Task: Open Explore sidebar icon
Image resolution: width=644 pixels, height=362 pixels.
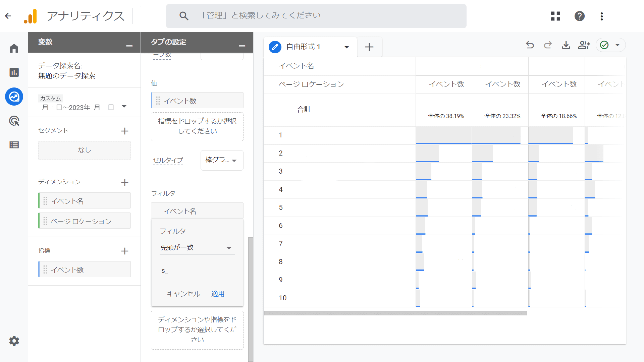Action: pyautogui.click(x=14, y=97)
